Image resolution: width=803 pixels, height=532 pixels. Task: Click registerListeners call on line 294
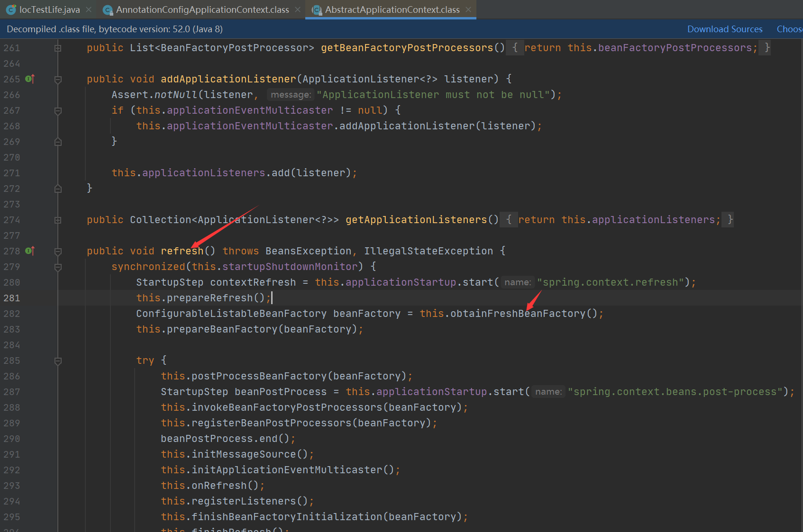(244, 501)
